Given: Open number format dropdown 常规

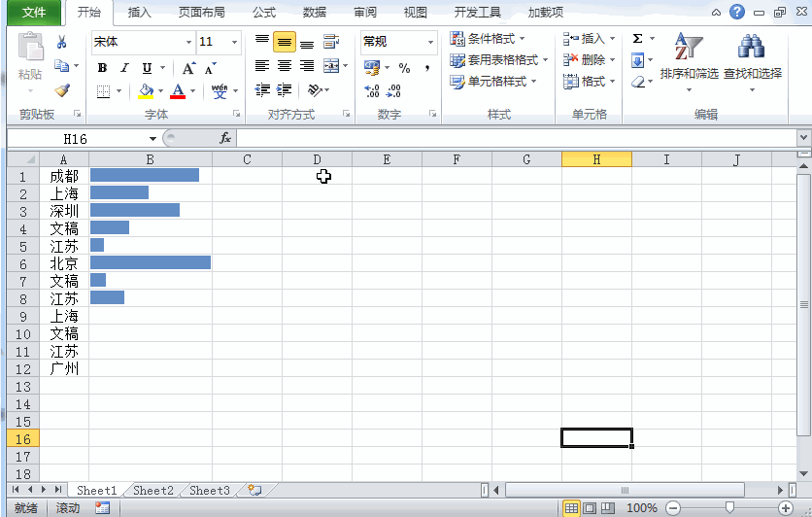Looking at the screenshot, I should pyautogui.click(x=430, y=42).
